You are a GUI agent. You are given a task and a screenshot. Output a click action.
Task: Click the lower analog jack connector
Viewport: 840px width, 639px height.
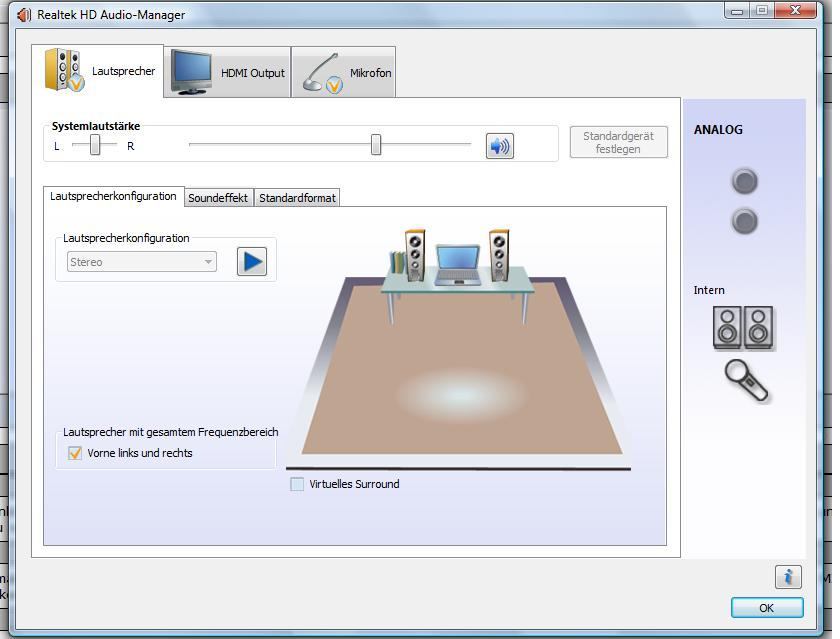745,221
